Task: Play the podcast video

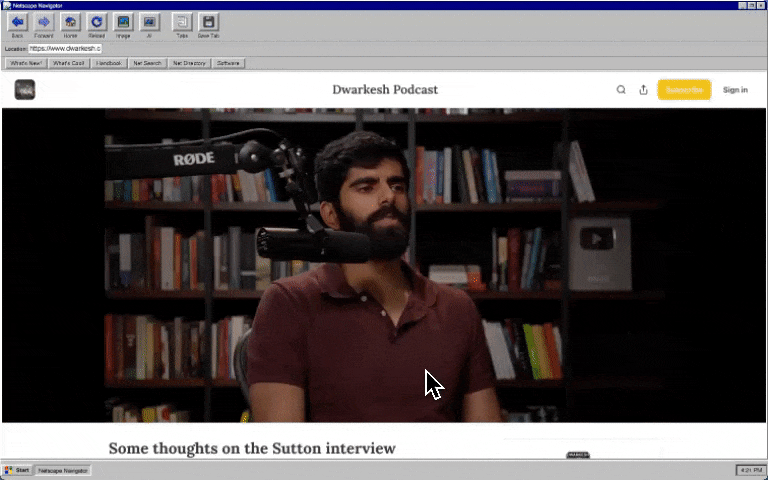Action: point(384,265)
